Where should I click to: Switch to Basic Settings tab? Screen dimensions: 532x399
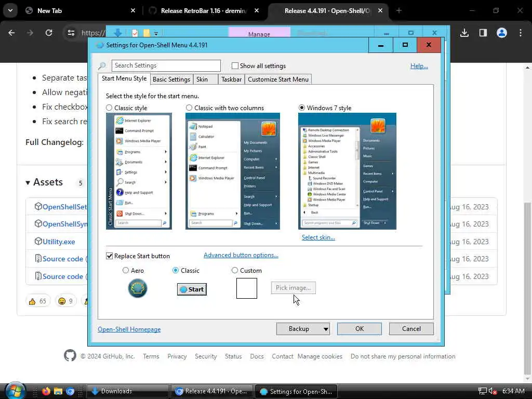pyautogui.click(x=171, y=79)
